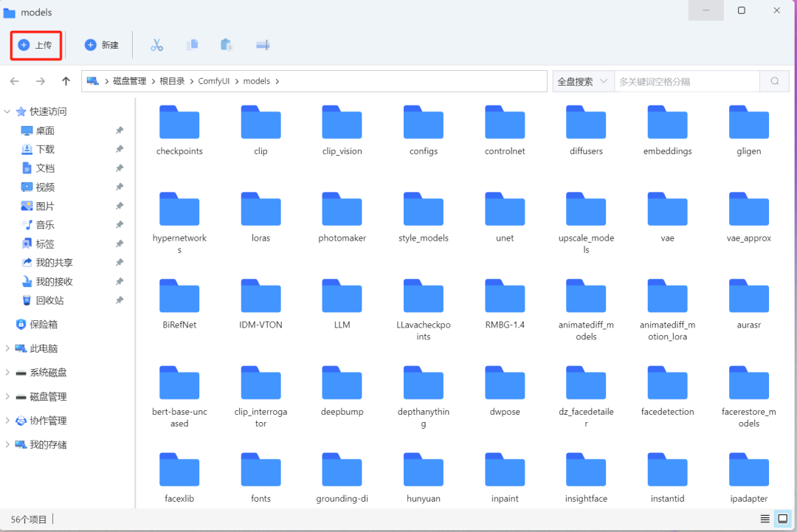Select the checkpoints folder
Image resolution: width=797 pixels, height=532 pixels.
179,130
